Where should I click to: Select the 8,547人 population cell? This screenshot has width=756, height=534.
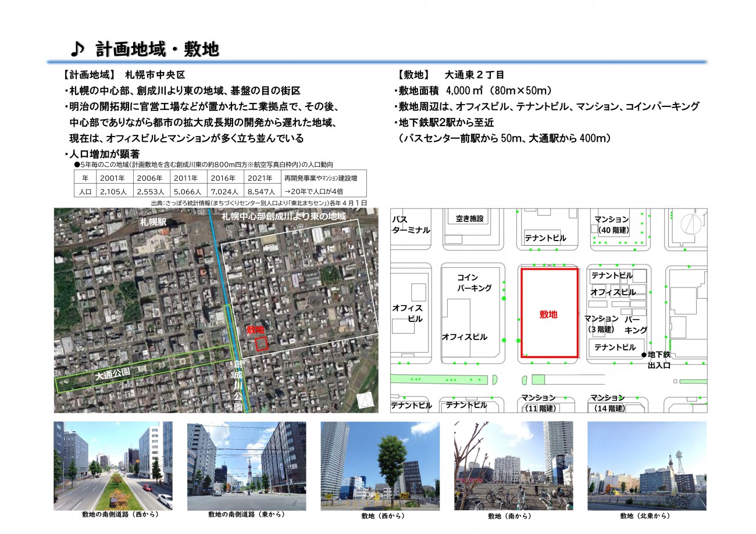pyautogui.click(x=261, y=191)
